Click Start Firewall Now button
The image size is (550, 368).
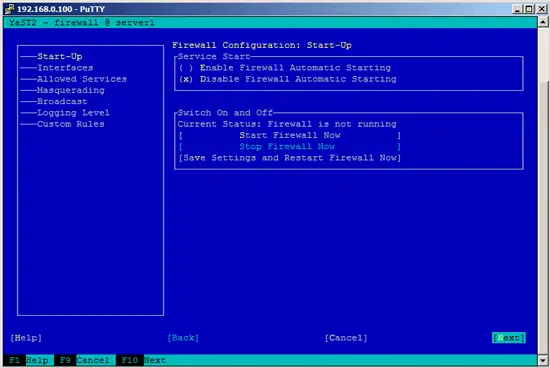click(x=290, y=135)
